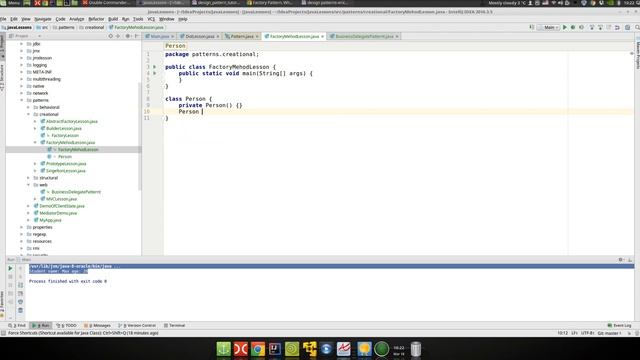
Task: Open the TODO tool window
Action: point(66,325)
